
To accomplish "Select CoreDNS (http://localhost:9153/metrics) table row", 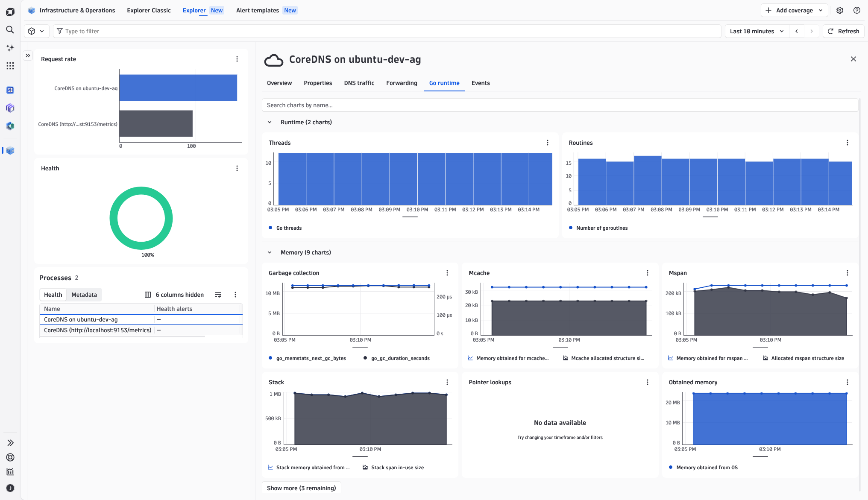I will (141, 330).
